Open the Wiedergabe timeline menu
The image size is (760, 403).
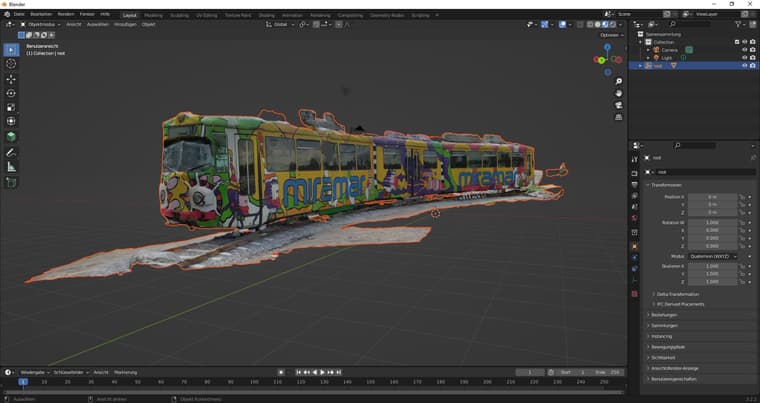35,372
